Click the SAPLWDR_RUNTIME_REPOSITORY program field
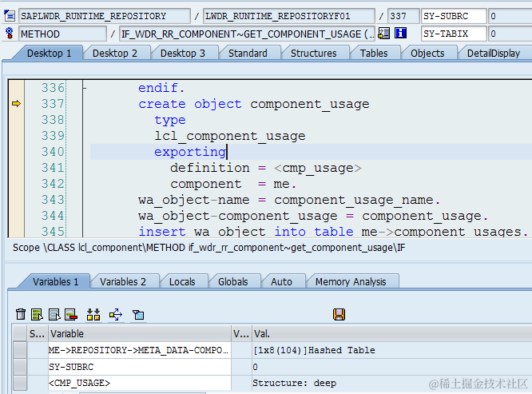This screenshot has height=394, width=532. click(105, 16)
